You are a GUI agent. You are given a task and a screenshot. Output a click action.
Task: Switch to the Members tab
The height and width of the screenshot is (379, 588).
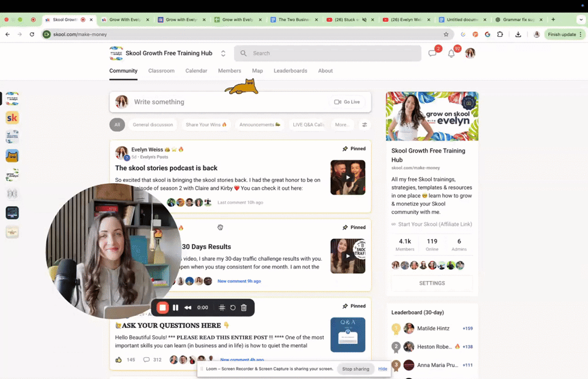coord(230,71)
